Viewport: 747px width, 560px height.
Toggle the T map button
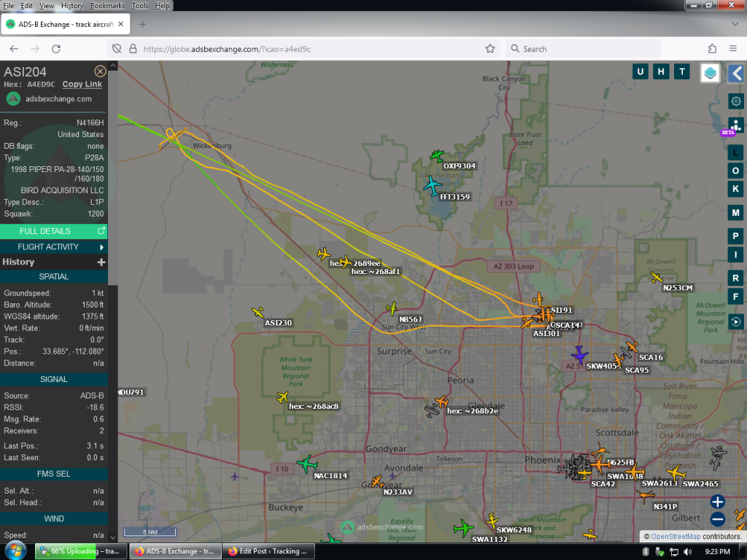(x=682, y=72)
